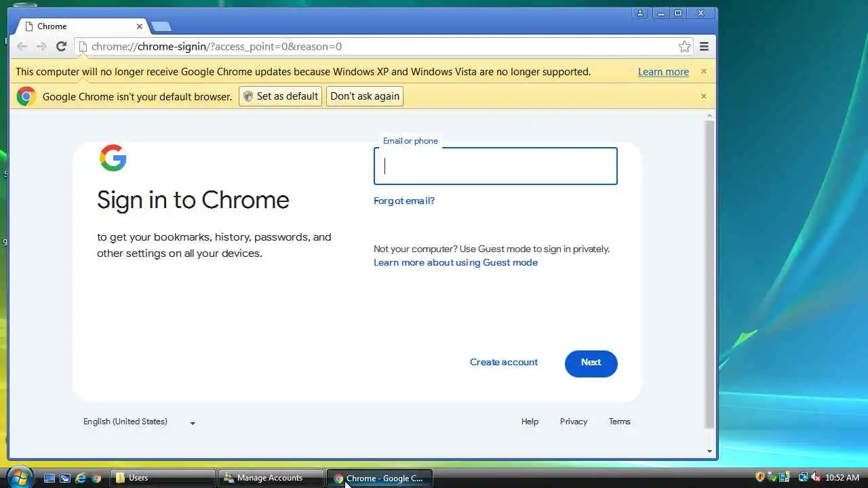
Task: Click the security shield tray icon
Action: [x=759, y=477]
